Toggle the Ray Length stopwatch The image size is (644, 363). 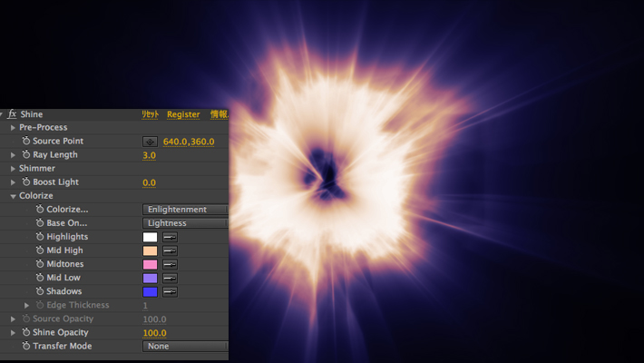pyautogui.click(x=25, y=155)
